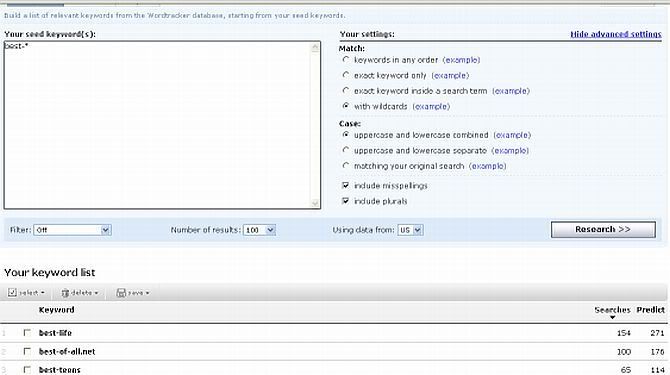The height and width of the screenshot is (375, 670).
Task: Choose 'uppercase and lowercase separate' case option
Action: pos(346,150)
